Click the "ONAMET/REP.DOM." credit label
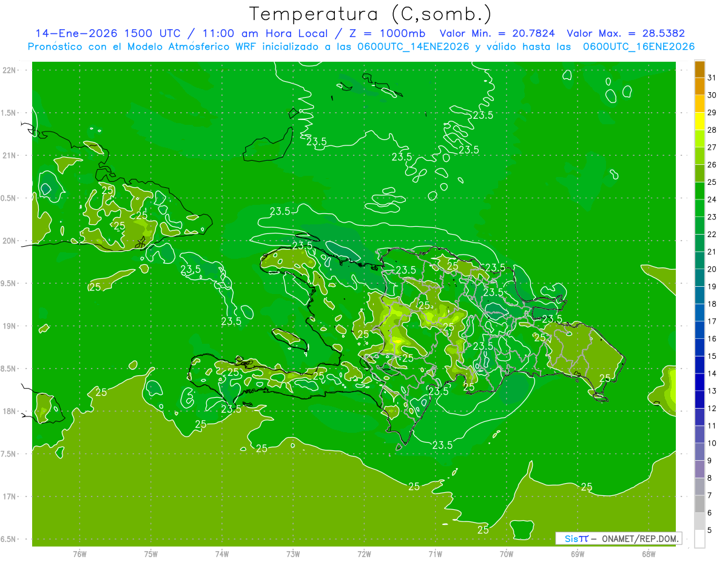Screen dimensions: 728x562 pyautogui.click(x=641, y=538)
